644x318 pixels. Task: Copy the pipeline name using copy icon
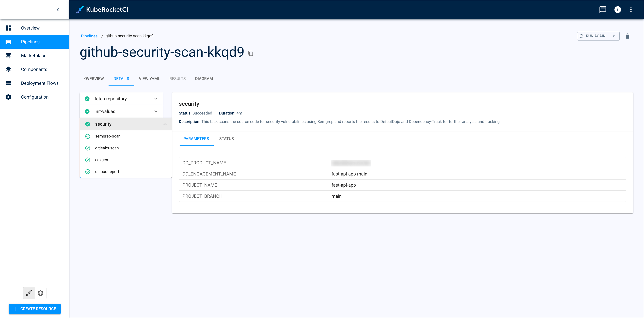251,53
